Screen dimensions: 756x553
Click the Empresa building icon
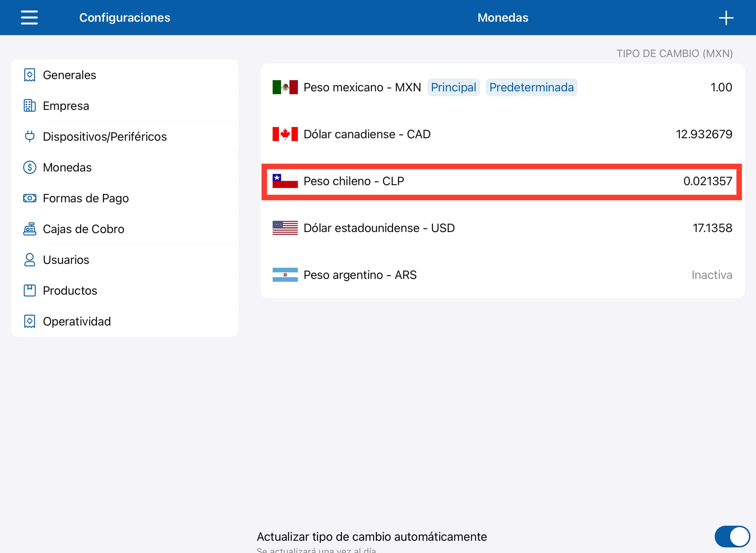click(30, 106)
